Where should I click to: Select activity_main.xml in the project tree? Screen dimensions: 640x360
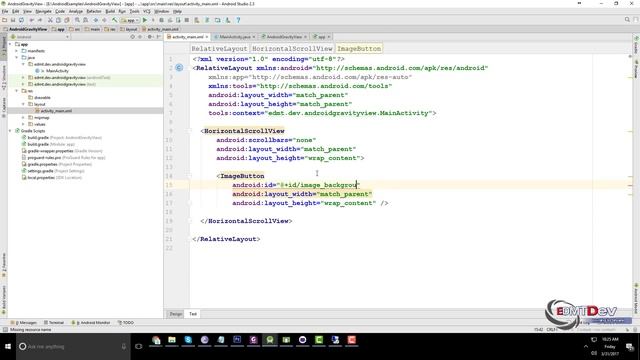tap(56, 111)
